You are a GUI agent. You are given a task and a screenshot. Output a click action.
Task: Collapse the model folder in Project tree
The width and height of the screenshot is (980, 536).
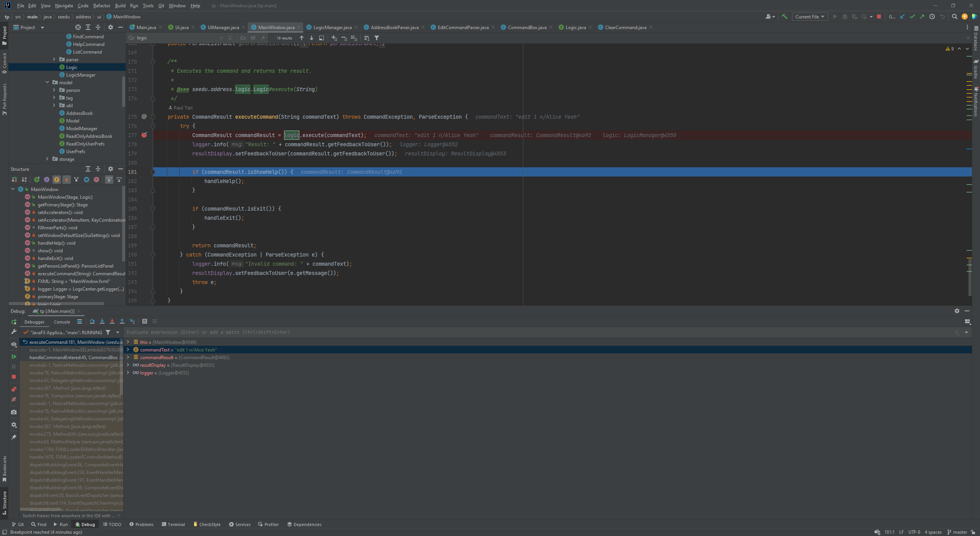tap(47, 82)
